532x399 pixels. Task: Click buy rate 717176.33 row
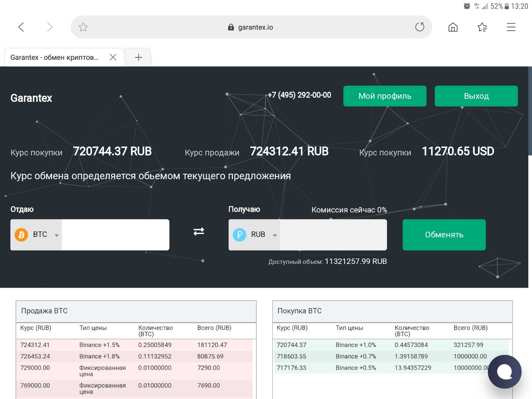392,368
